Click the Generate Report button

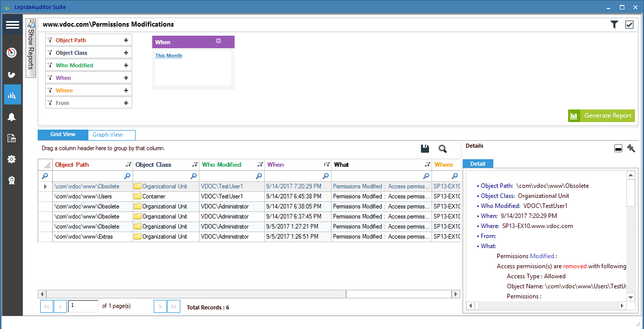601,116
